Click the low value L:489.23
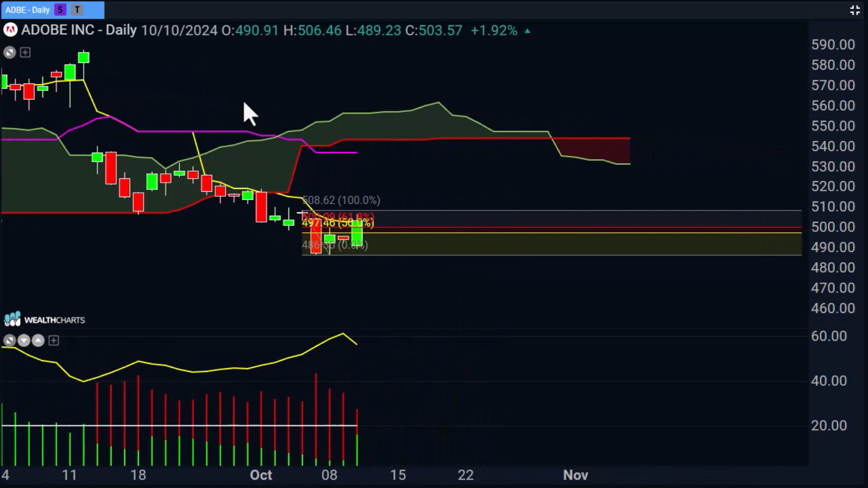 (x=373, y=30)
